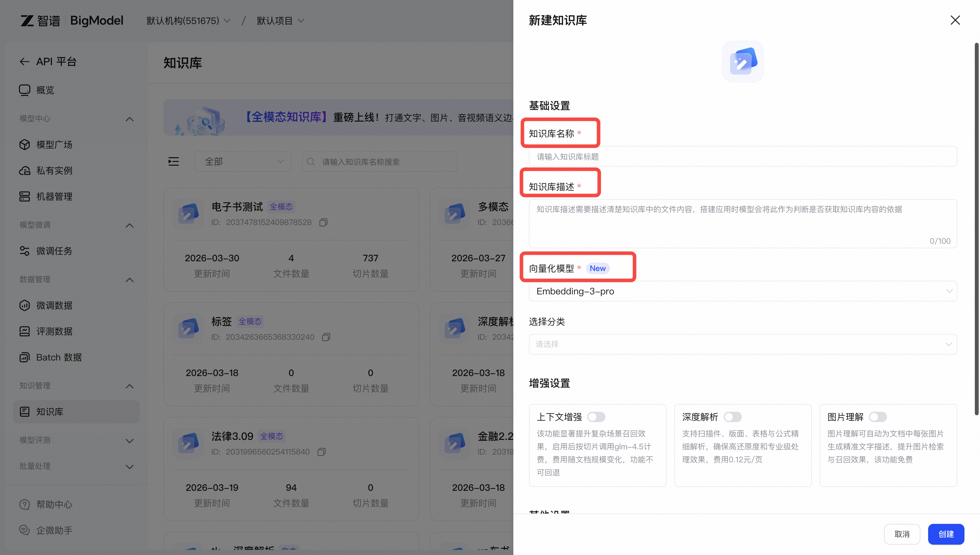Select 微调任务 in the sidebar

[x=54, y=251]
